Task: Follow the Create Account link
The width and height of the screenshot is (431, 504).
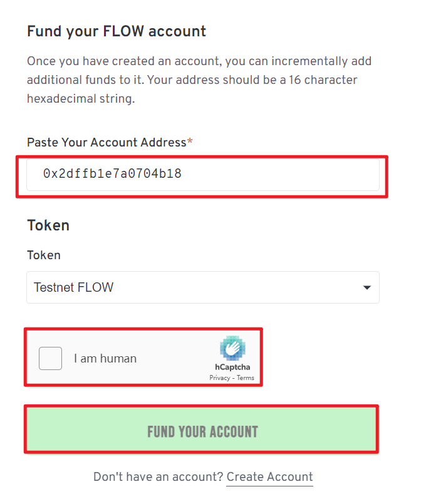Action: coord(269,477)
